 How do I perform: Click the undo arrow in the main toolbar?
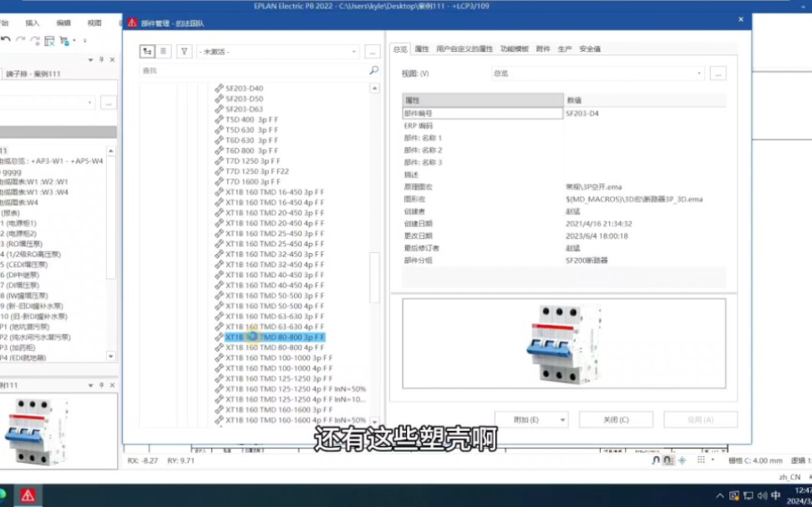tap(6, 39)
